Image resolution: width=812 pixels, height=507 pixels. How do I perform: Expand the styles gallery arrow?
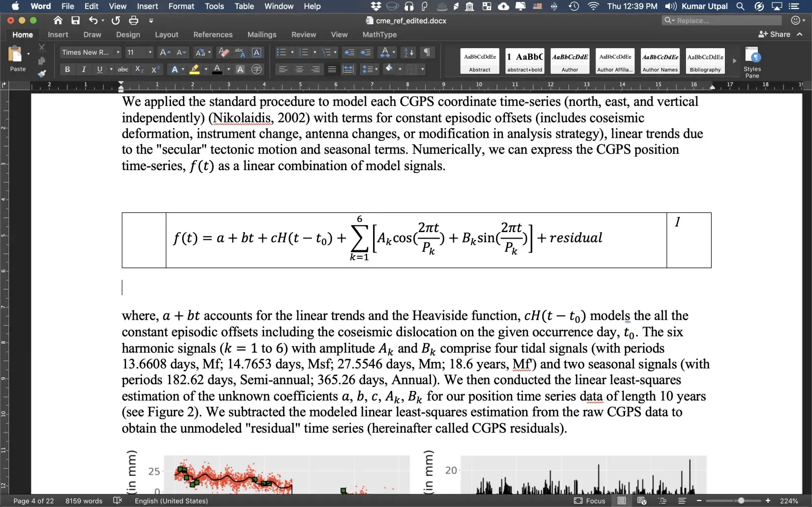pyautogui.click(x=734, y=61)
